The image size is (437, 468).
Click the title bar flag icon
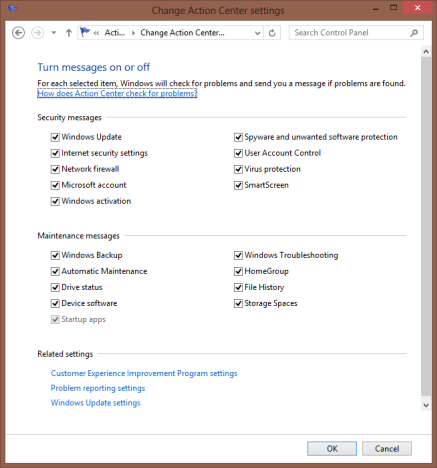pos(12,10)
